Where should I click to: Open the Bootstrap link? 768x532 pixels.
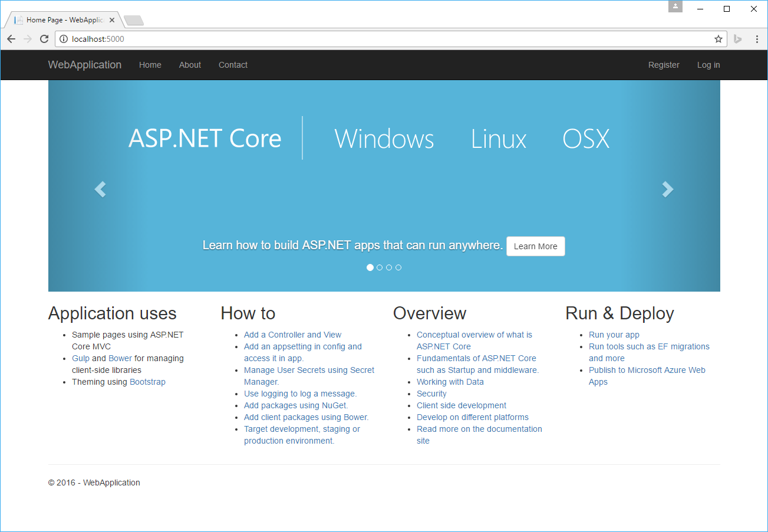pos(147,382)
